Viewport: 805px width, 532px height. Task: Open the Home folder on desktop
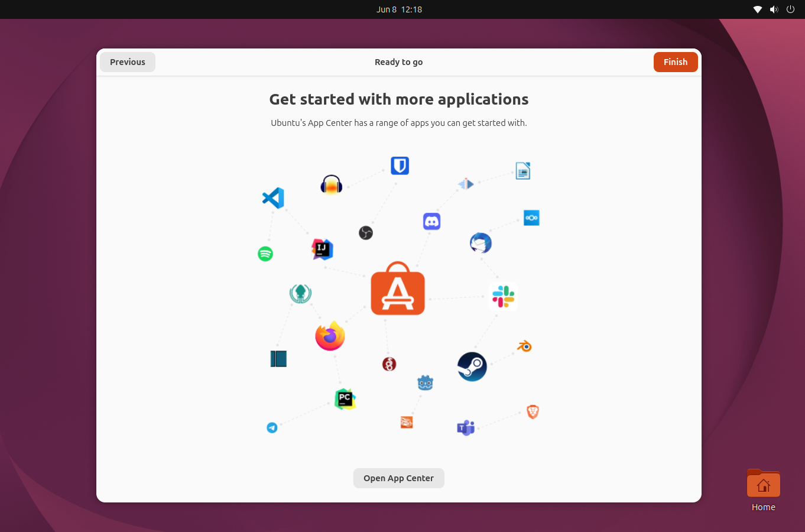coord(764,491)
